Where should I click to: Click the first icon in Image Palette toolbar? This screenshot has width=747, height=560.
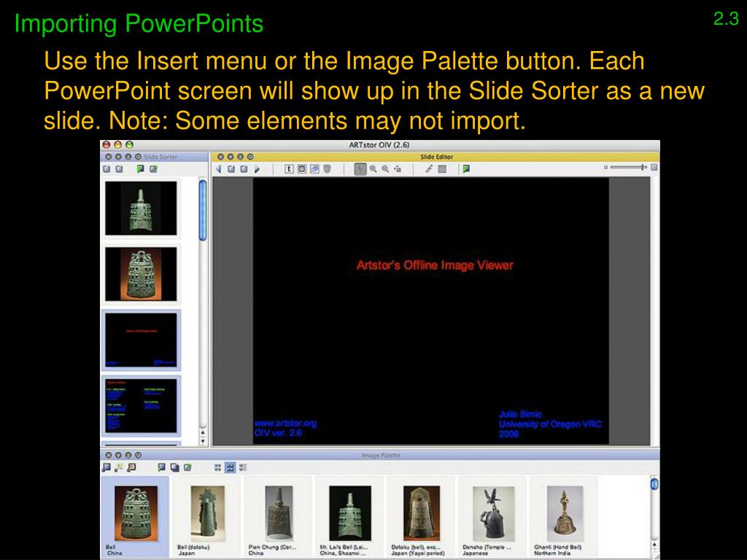[107, 467]
